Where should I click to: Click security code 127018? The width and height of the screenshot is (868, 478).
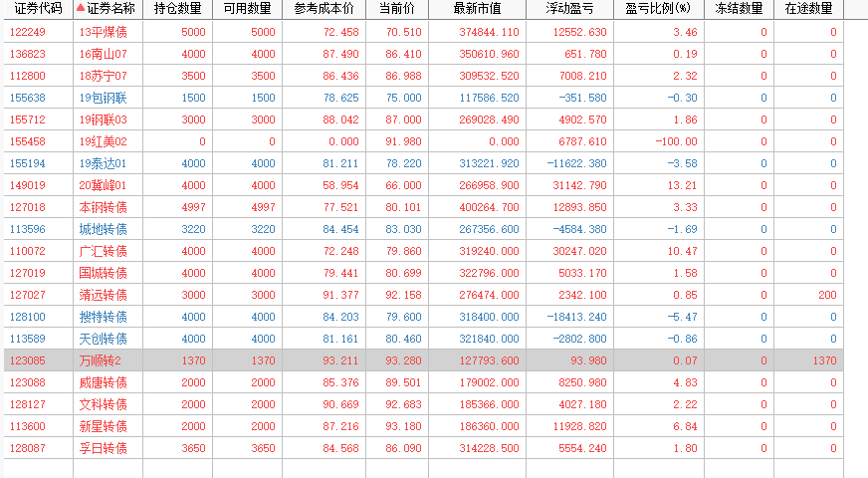click(x=28, y=207)
